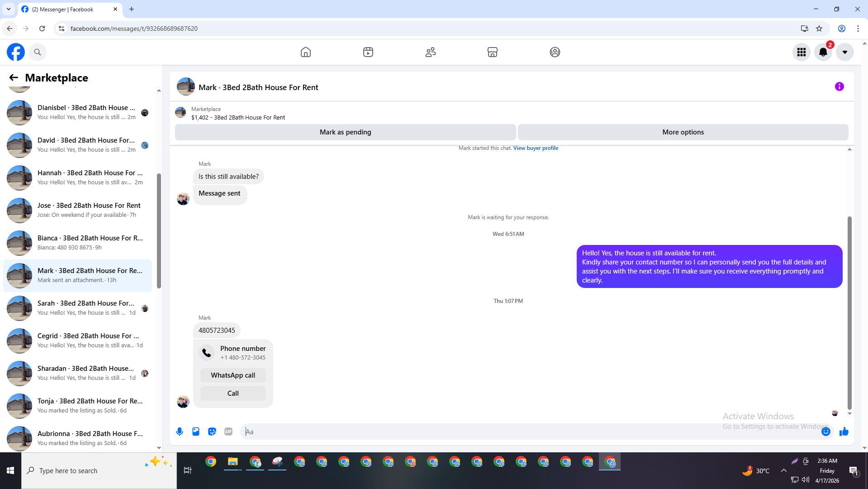Open File Explorer from the taskbar
Image resolution: width=868 pixels, height=489 pixels.
pyautogui.click(x=233, y=462)
